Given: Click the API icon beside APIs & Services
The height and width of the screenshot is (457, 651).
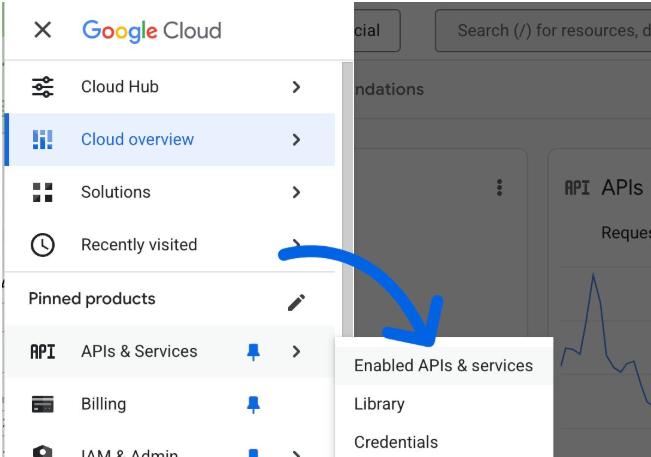Looking at the screenshot, I should (x=42, y=352).
